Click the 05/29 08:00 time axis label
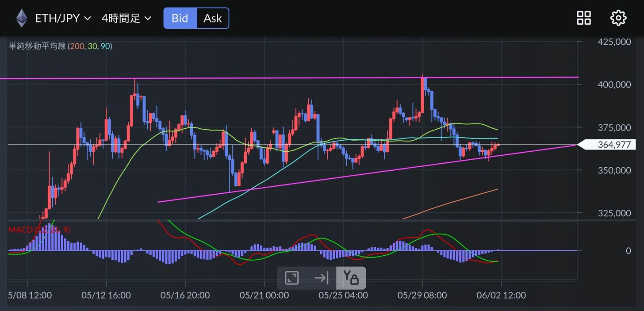 422,295
